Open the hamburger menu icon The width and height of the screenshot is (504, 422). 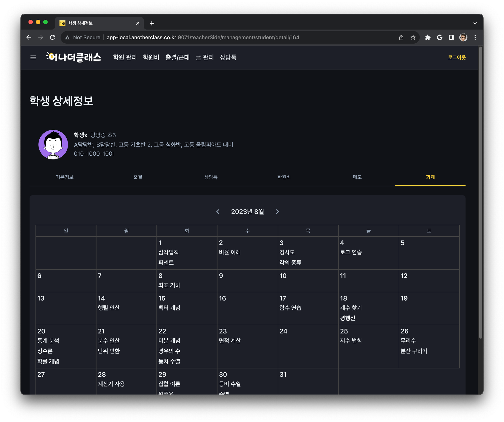coord(33,58)
